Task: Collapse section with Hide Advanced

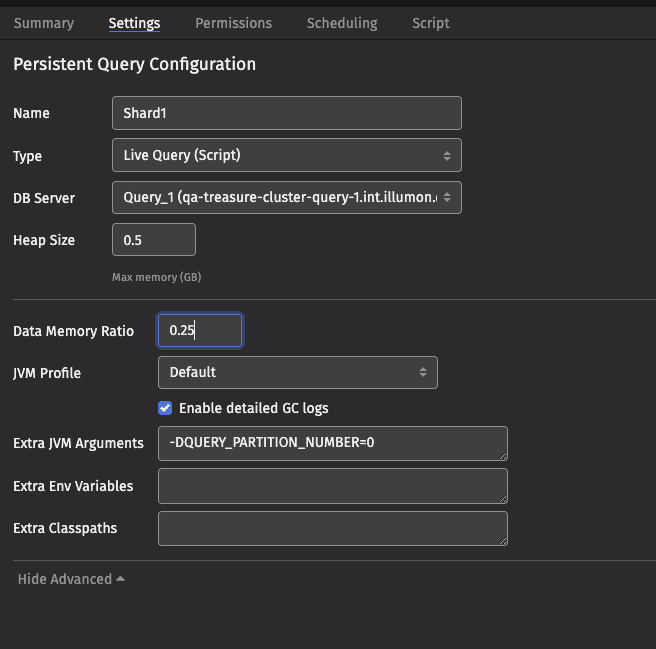Action: (x=71, y=579)
